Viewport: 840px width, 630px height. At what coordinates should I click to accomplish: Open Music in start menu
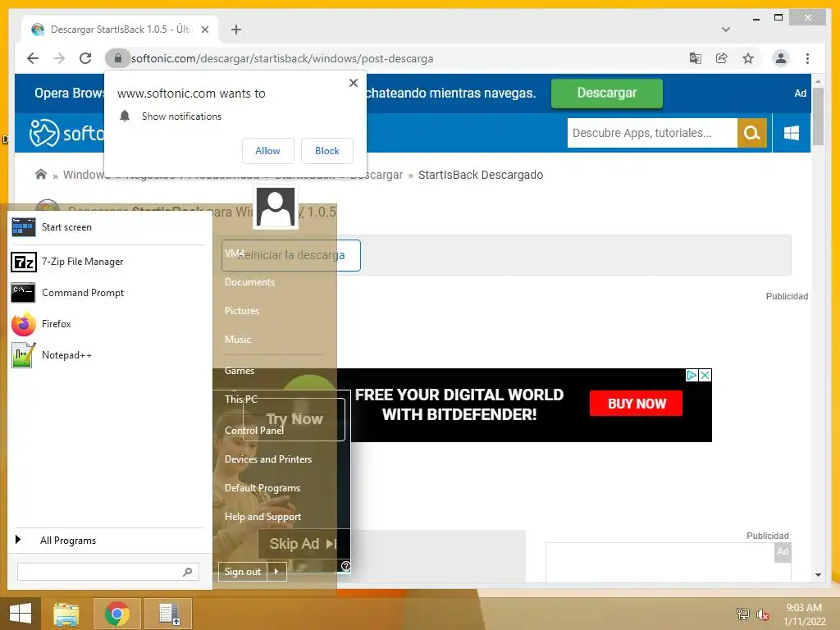[238, 340]
